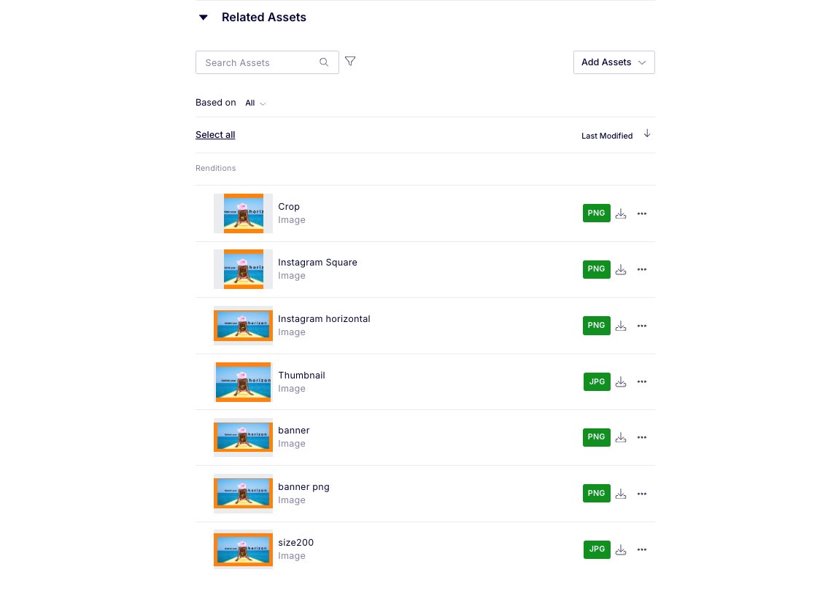Download the size200 rendition
This screenshot has width=828, height=589.
click(x=620, y=549)
